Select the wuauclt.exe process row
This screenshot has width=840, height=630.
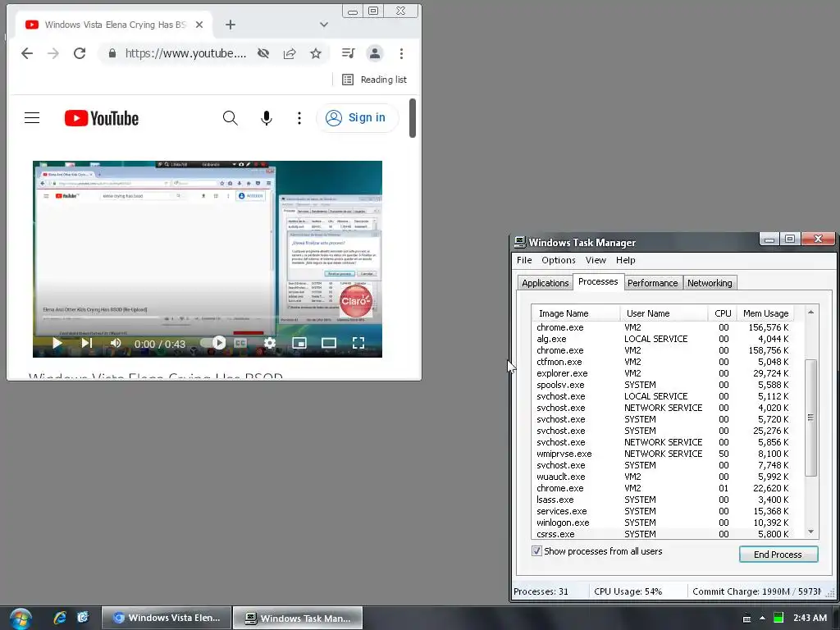click(x=663, y=477)
